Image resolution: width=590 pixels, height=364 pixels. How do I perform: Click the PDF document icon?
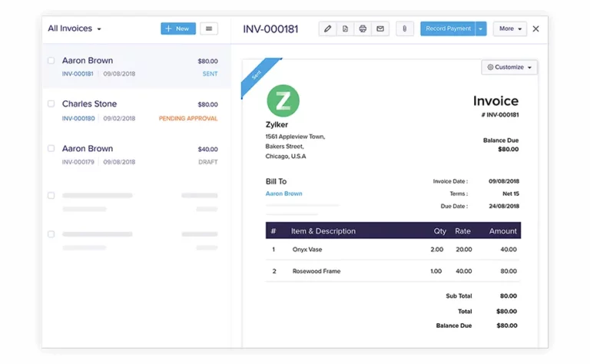(x=345, y=29)
